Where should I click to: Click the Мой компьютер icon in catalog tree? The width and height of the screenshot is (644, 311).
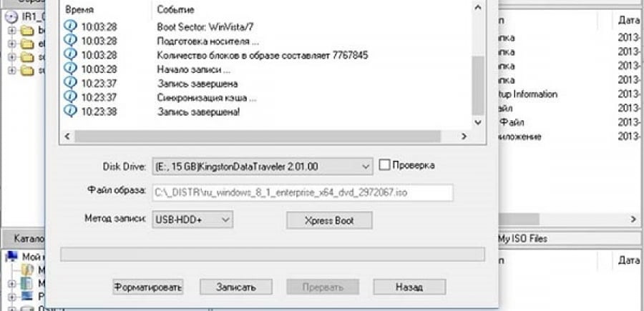pos(12,257)
